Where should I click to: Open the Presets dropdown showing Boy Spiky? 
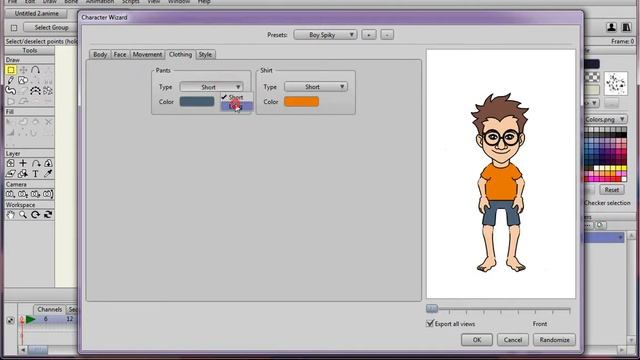coord(325,35)
